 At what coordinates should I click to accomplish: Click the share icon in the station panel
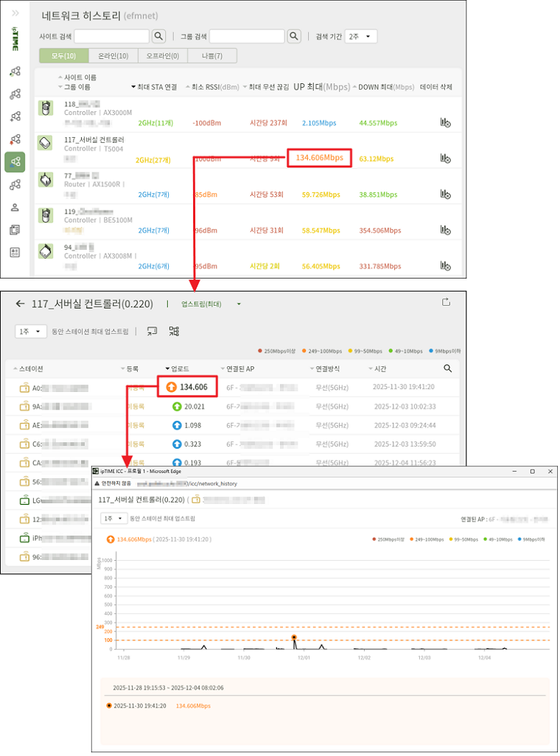coord(446,302)
